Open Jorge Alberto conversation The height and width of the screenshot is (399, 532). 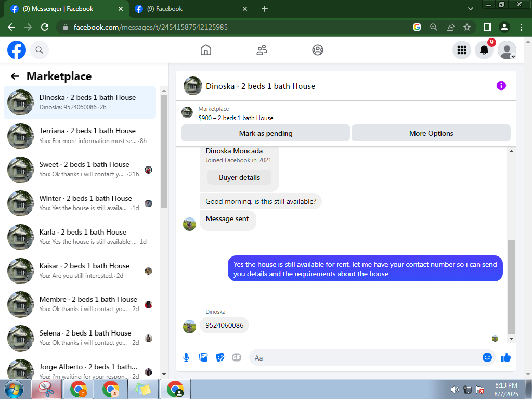[80, 368]
